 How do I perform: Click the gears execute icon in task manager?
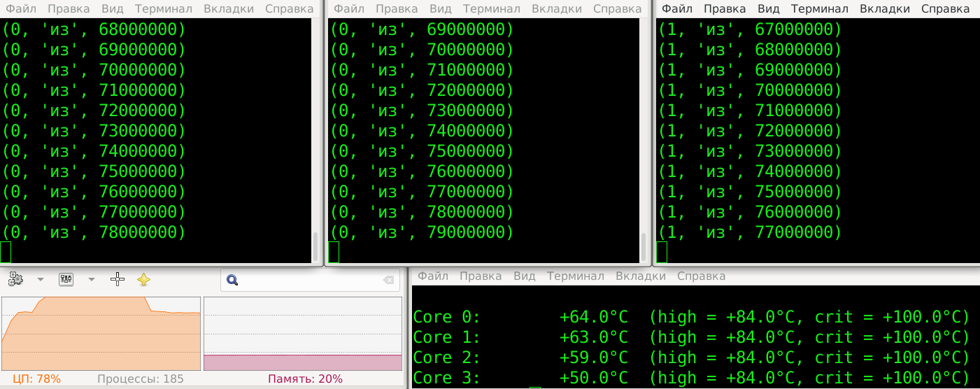tap(15, 280)
